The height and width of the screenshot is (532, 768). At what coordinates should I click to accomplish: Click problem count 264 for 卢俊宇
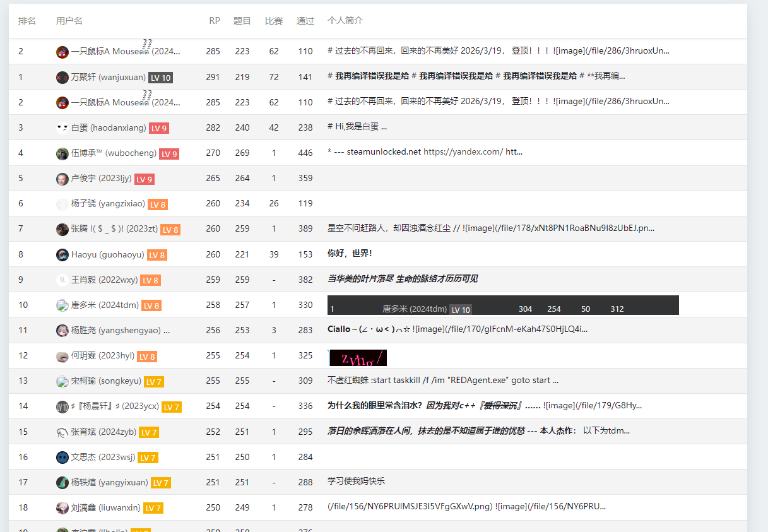[242, 178]
